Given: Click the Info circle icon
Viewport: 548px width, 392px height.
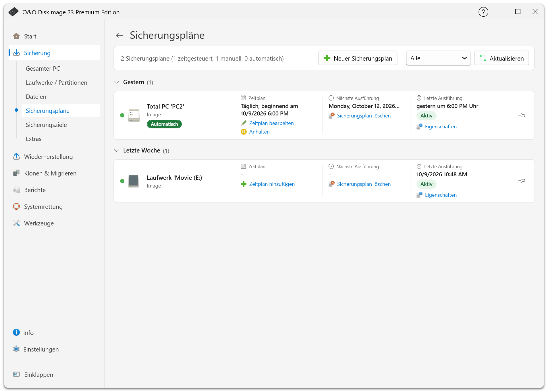Looking at the screenshot, I should pos(16,332).
